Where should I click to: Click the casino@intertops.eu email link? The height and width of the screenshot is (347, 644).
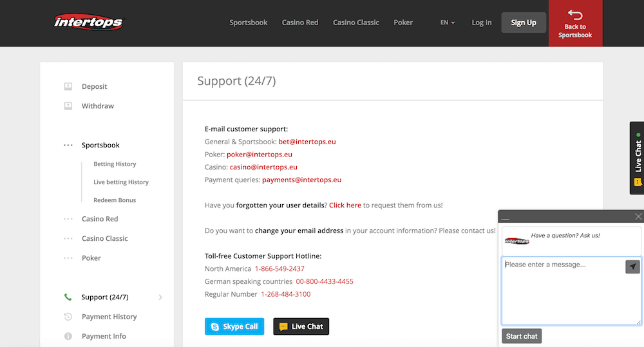(263, 167)
